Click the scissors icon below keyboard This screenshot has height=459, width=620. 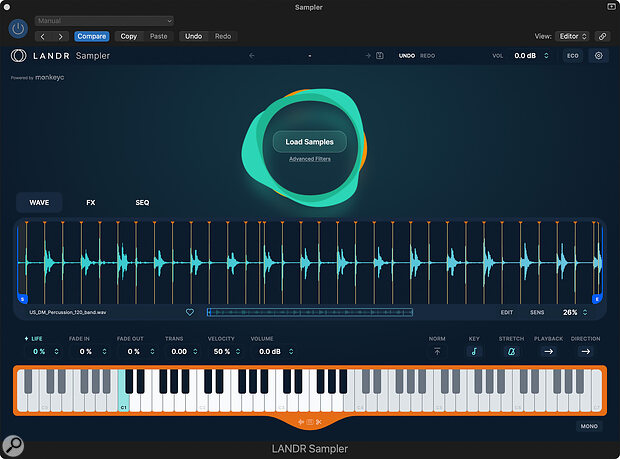(x=319, y=422)
